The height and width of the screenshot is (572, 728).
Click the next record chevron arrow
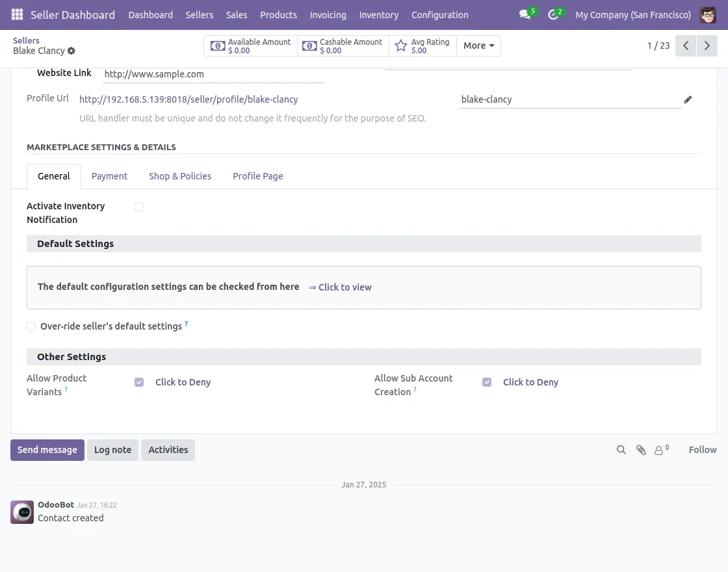(707, 45)
